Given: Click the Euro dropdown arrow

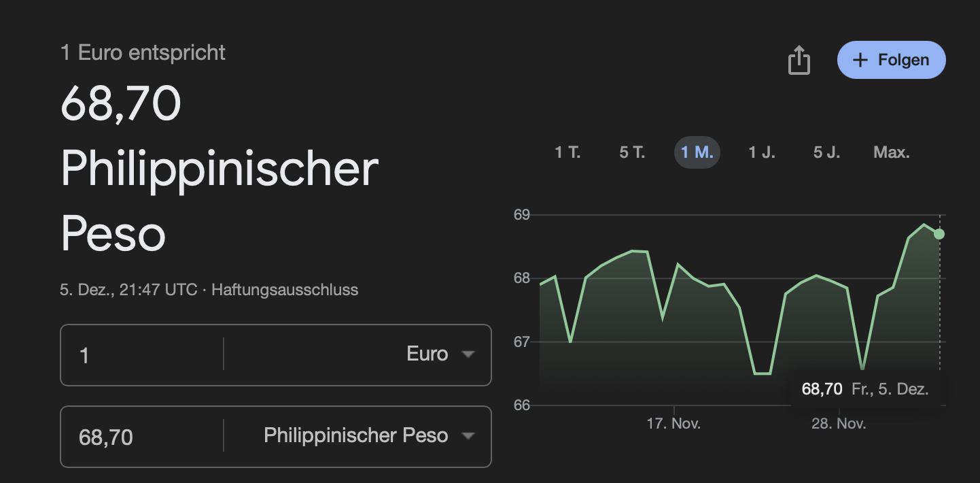Looking at the screenshot, I should pos(468,354).
